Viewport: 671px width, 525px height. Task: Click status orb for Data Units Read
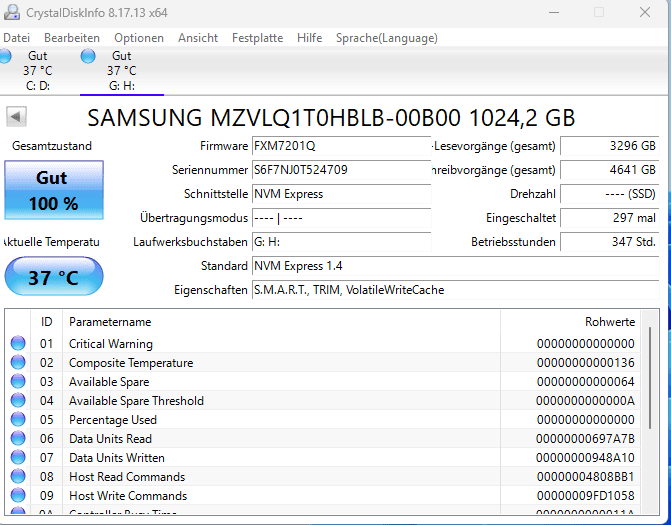click(18, 438)
